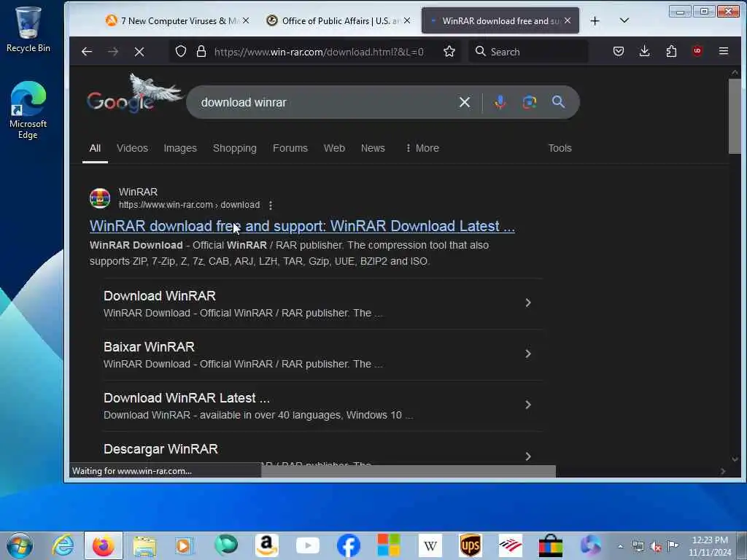This screenshot has width=747, height=560.
Task: Open the Windows Start button
Action: click(20, 545)
